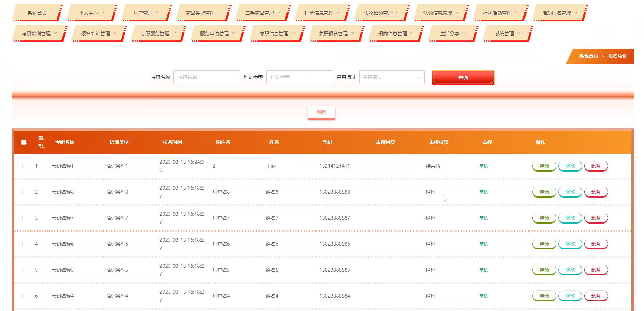Click the bulk 删除 button above the table
Viewport: 644px width, 311px height.
pos(321,112)
